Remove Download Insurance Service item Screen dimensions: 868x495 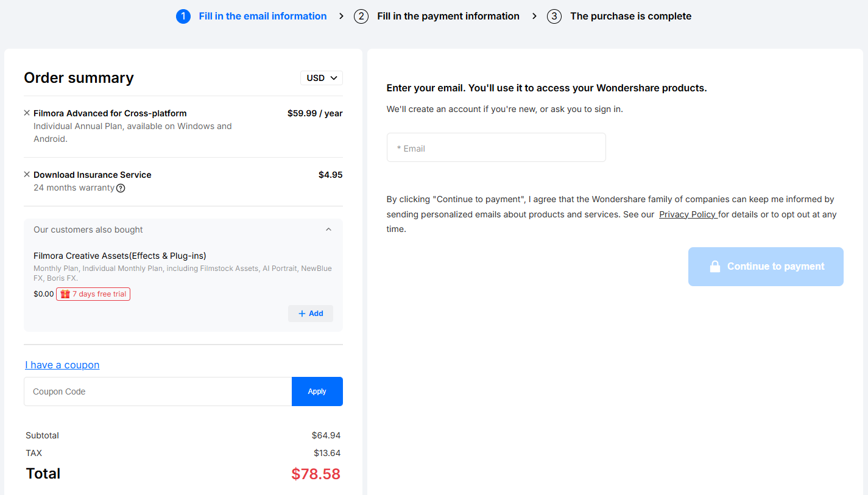click(27, 175)
